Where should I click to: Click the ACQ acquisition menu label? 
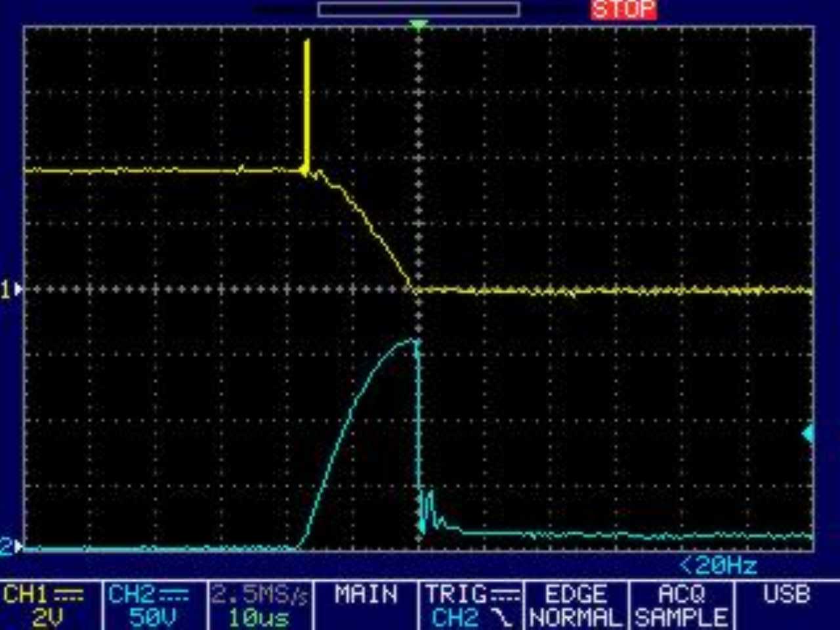[681, 595]
